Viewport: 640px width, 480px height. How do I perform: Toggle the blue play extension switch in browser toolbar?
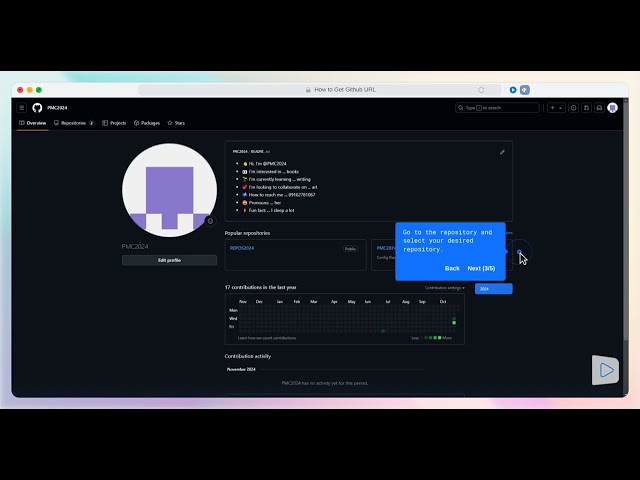point(510,90)
